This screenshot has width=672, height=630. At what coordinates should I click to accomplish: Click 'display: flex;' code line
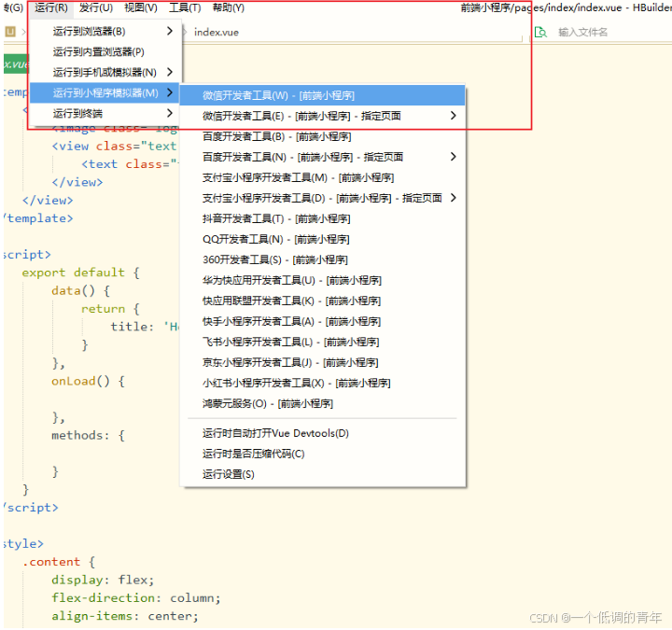(103, 580)
